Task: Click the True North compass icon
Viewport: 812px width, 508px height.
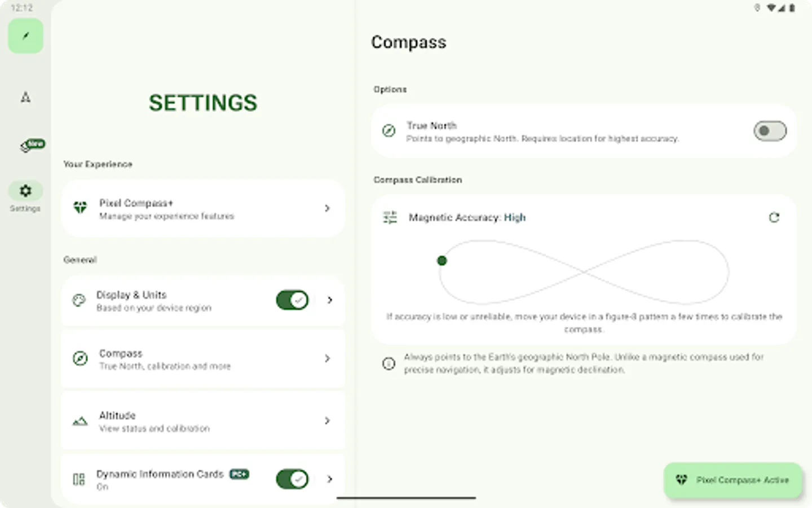Action: (389, 131)
